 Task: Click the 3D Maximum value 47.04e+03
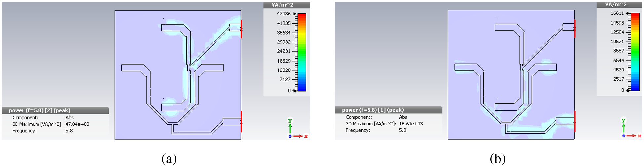point(77,124)
